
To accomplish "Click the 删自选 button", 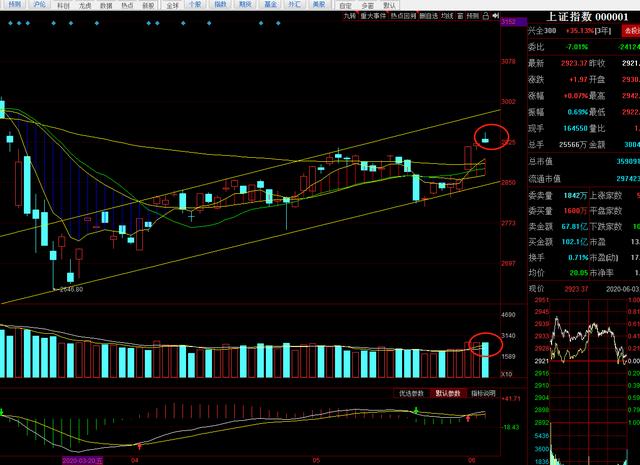I will click(429, 16).
